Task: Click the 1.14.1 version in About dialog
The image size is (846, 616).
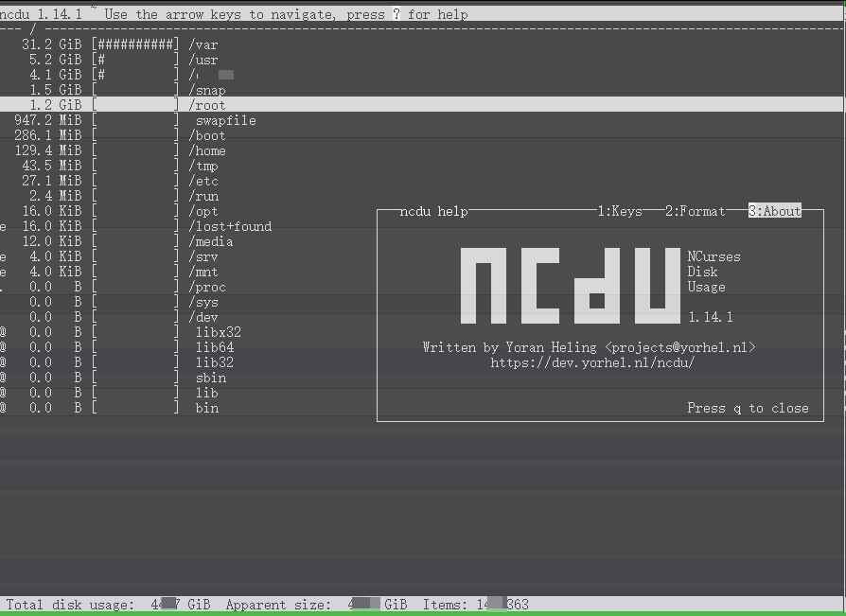Action: click(711, 317)
